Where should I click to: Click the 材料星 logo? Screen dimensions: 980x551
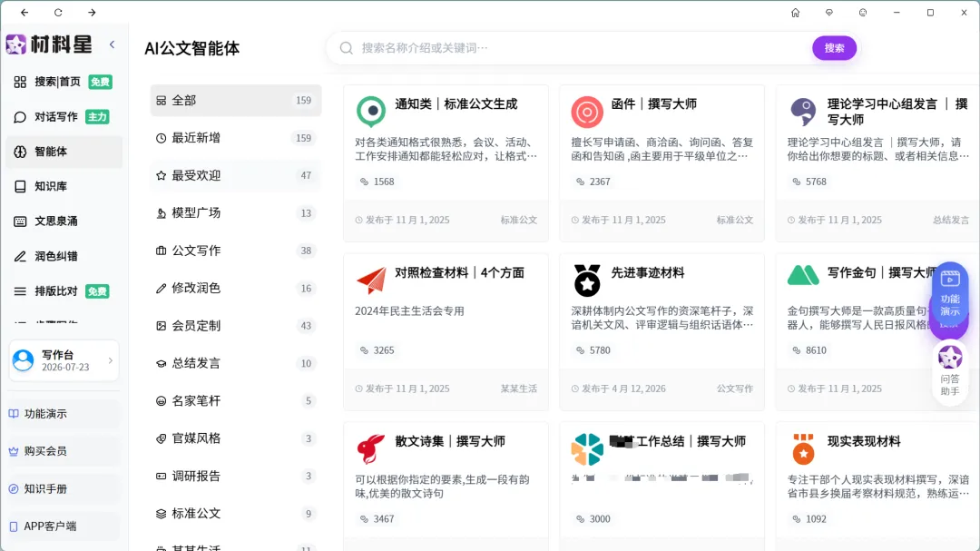point(49,44)
